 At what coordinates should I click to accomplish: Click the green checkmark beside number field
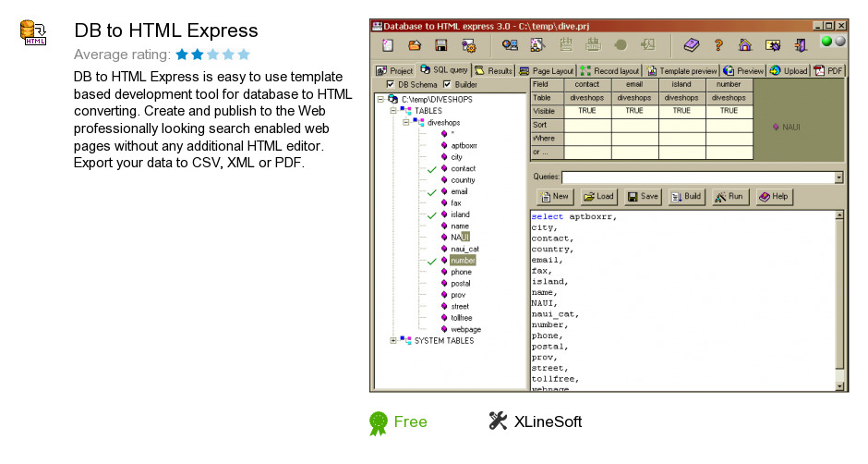click(432, 261)
